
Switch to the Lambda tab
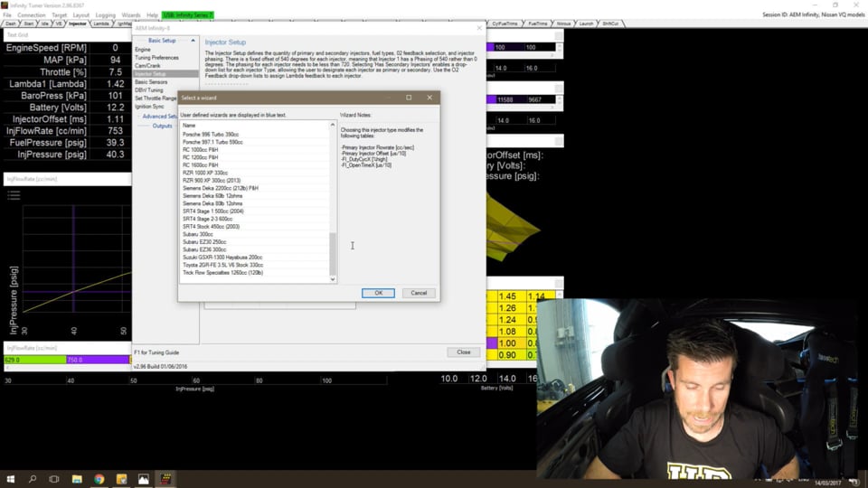click(x=100, y=23)
